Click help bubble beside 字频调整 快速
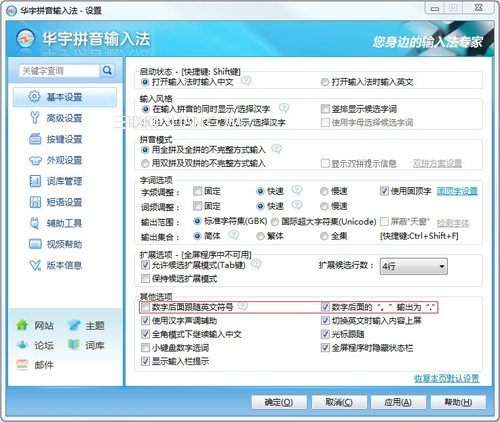This screenshot has width=500, height=422. [x=297, y=190]
